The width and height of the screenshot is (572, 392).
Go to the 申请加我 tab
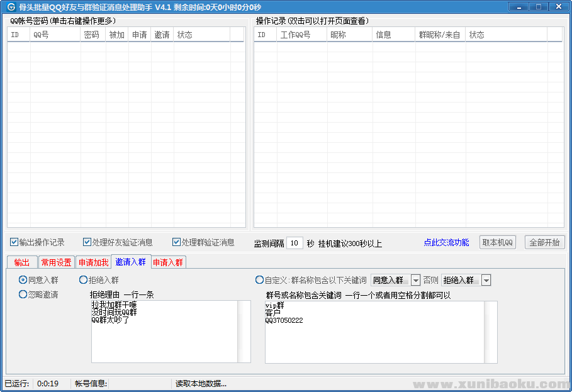point(93,262)
